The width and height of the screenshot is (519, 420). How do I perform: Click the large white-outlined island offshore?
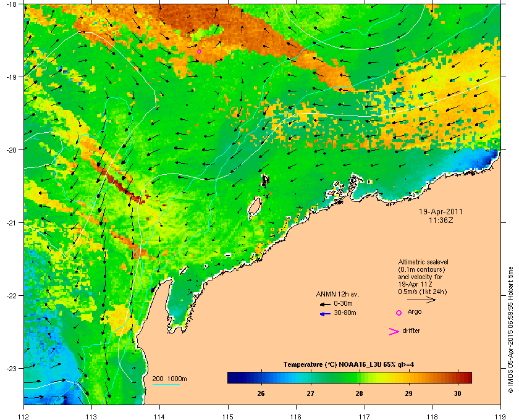(254, 207)
